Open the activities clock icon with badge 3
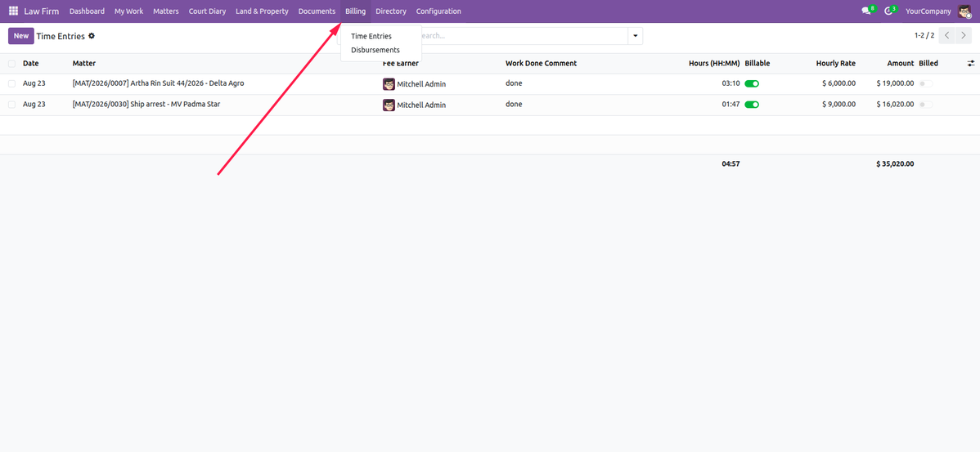 (x=890, y=11)
